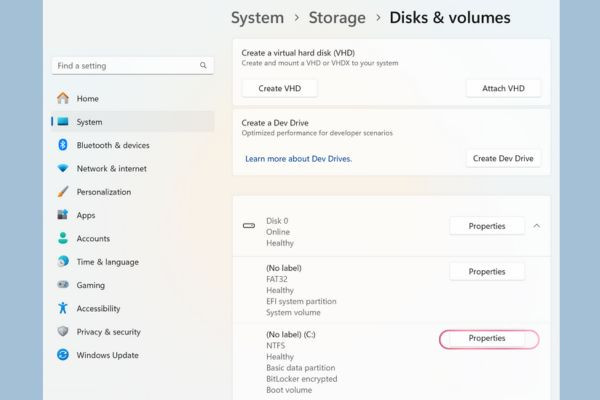Image resolution: width=600 pixels, height=400 pixels.
Task: Click the Boot volume text
Action: coord(289,390)
